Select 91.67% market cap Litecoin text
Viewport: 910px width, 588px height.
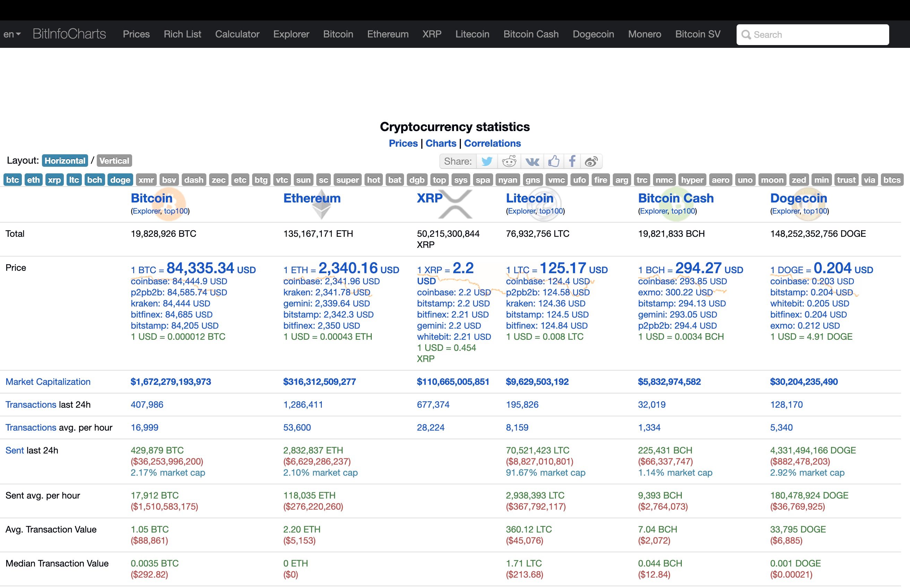pyautogui.click(x=546, y=473)
